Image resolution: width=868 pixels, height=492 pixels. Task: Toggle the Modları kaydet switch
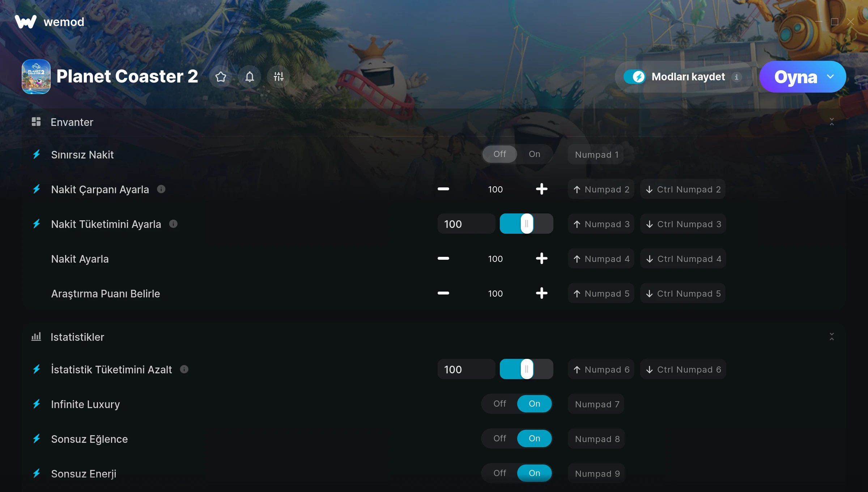(x=634, y=77)
